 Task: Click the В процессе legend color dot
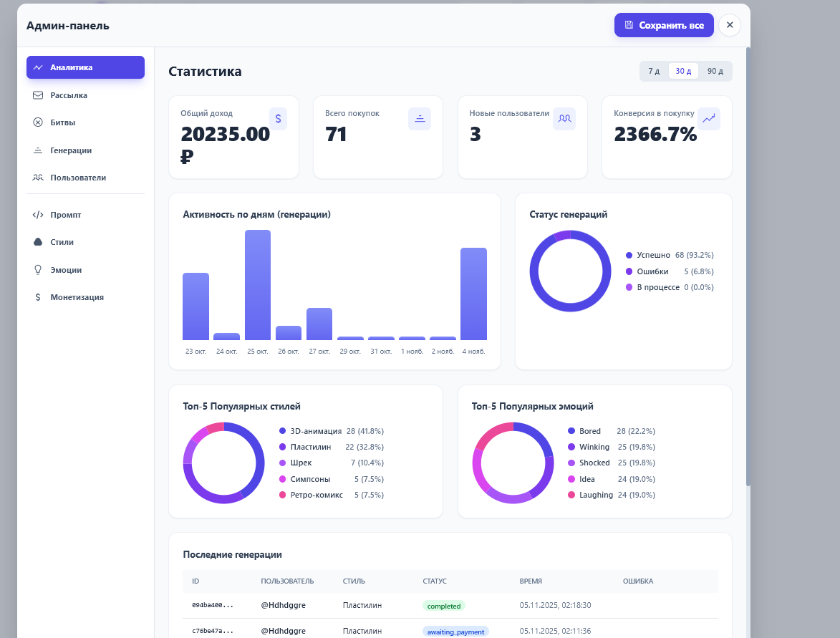click(629, 288)
